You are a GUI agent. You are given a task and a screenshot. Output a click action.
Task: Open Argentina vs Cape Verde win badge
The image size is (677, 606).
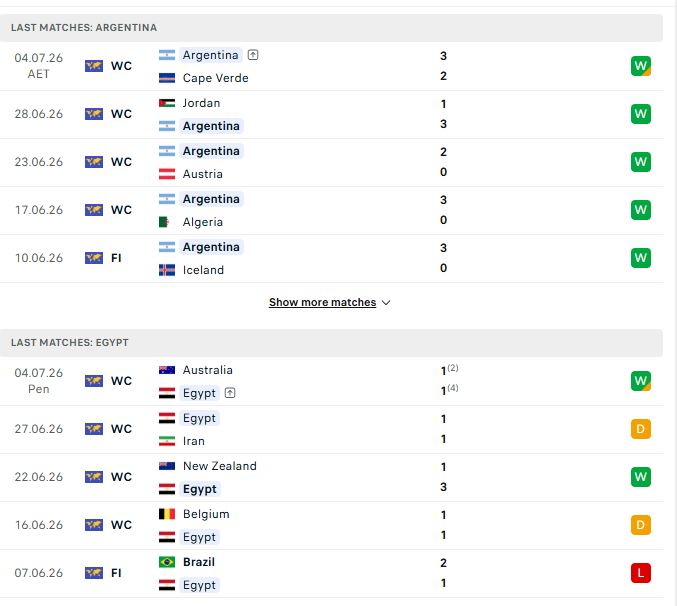pos(641,66)
